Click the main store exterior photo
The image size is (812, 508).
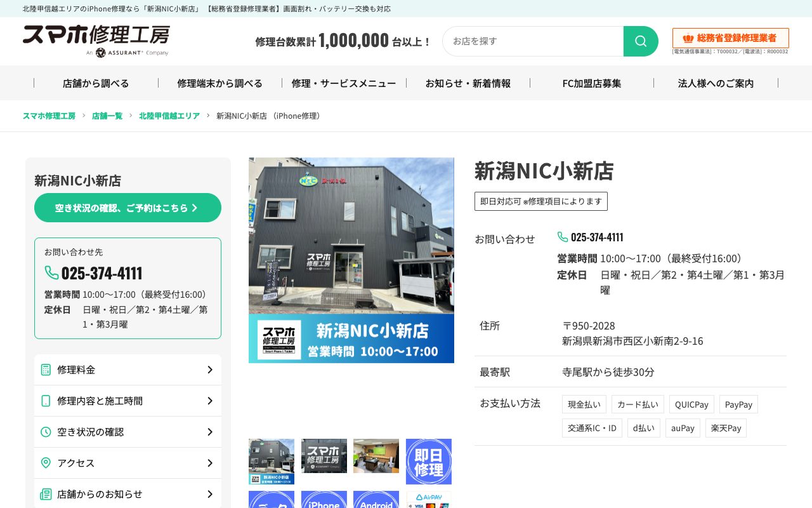coord(351,260)
